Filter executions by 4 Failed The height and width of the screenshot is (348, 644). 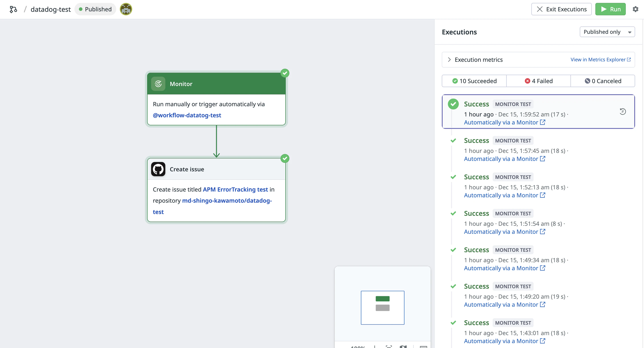click(x=538, y=81)
